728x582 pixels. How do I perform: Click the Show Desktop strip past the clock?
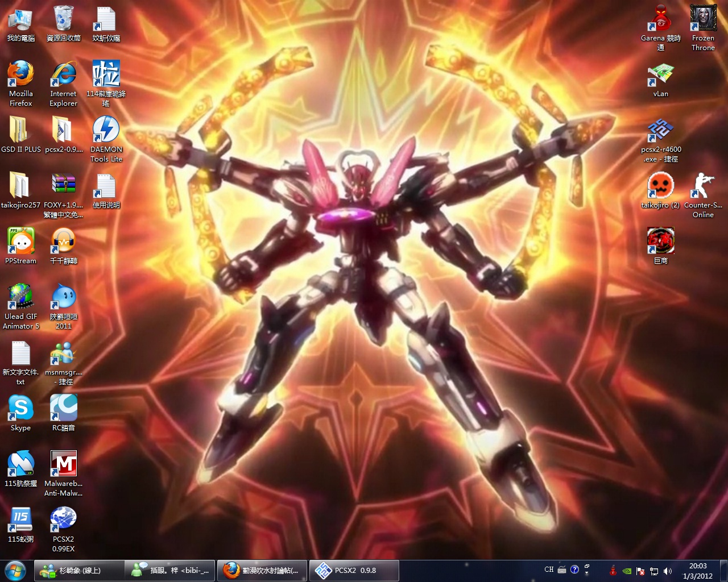[723, 571]
